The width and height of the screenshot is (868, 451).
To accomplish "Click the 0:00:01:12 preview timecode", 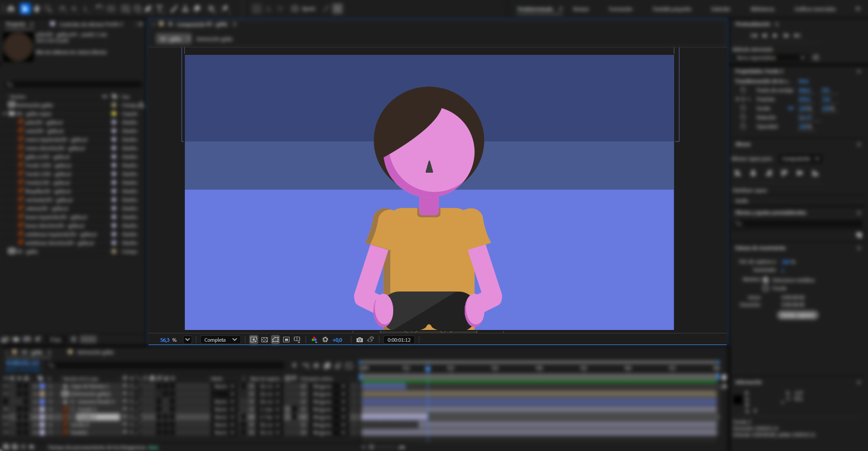I will coord(399,340).
